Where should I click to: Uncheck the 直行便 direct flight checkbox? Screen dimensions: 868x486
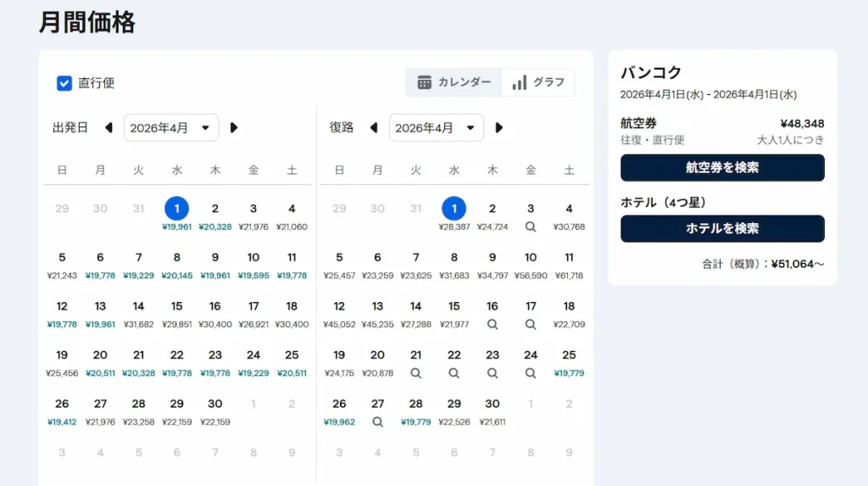pos(64,83)
